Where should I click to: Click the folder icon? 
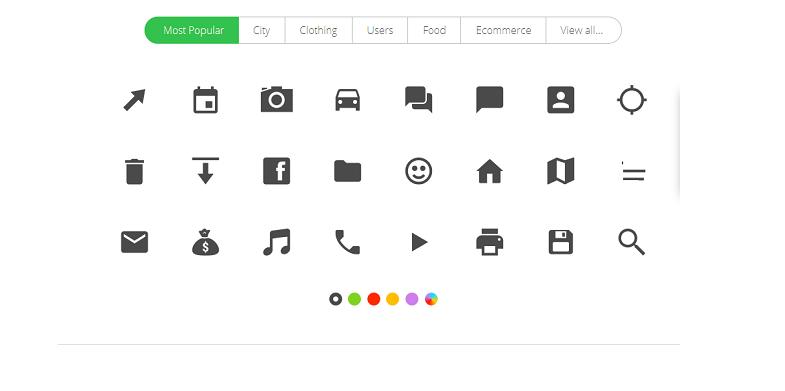click(x=347, y=171)
